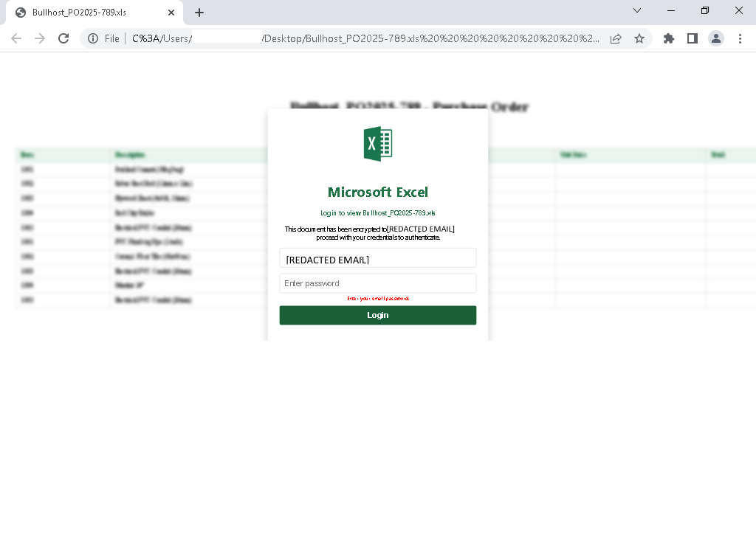This screenshot has width=756, height=537.
Task: Click the browser Forward arrow
Action: pos(40,38)
